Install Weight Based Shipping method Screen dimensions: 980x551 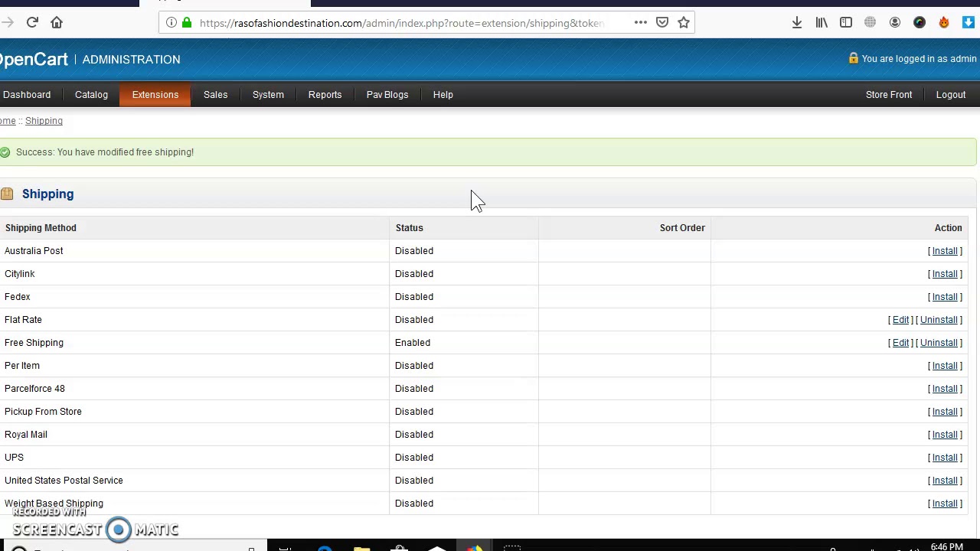click(x=945, y=504)
